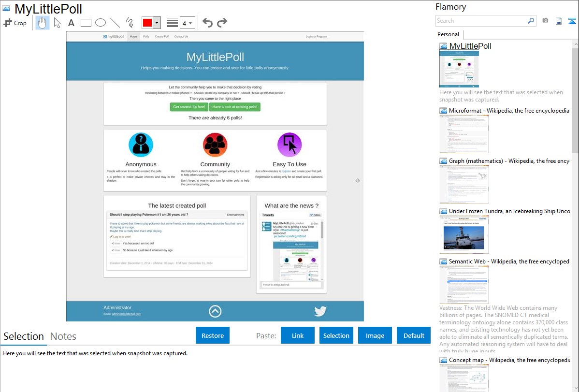579x392 pixels.
Task: Pick the text annotation tool
Action: pos(71,23)
